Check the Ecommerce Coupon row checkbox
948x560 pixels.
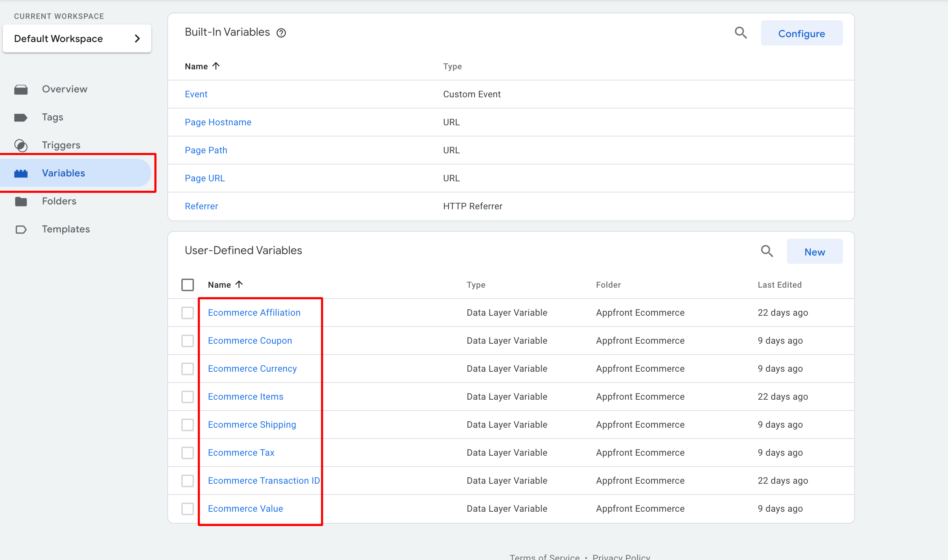(x=188, y=341)
